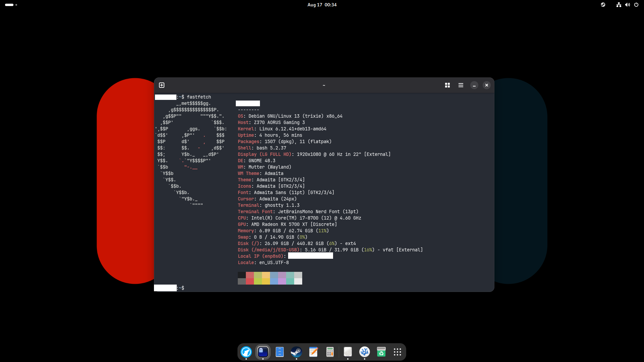Image resolution: width=644 pixels, height=362 pixels.
Task: Open the Trash from the dock
Action: 381,352
